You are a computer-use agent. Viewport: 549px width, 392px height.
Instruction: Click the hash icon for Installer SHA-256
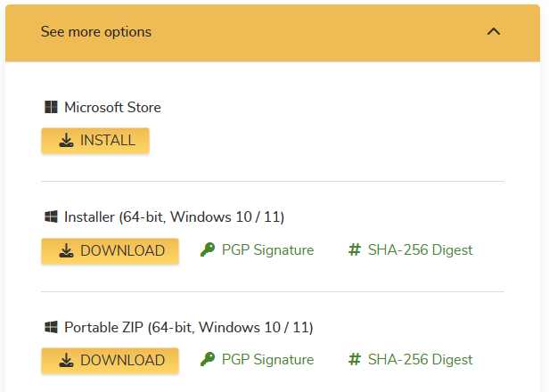354,250
